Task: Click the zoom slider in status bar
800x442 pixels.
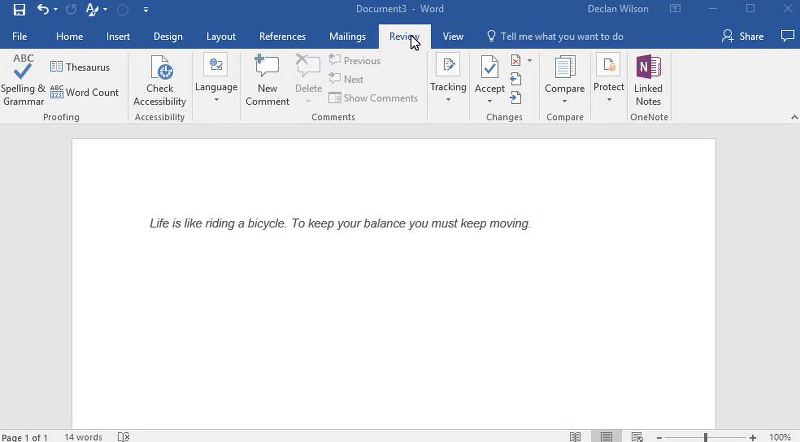Action: 706,437
